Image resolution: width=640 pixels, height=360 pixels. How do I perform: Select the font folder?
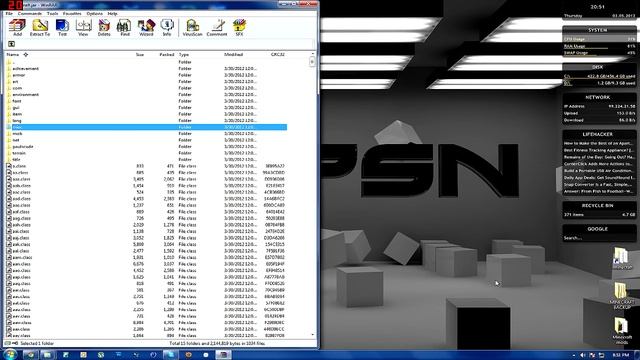(146, 101)
